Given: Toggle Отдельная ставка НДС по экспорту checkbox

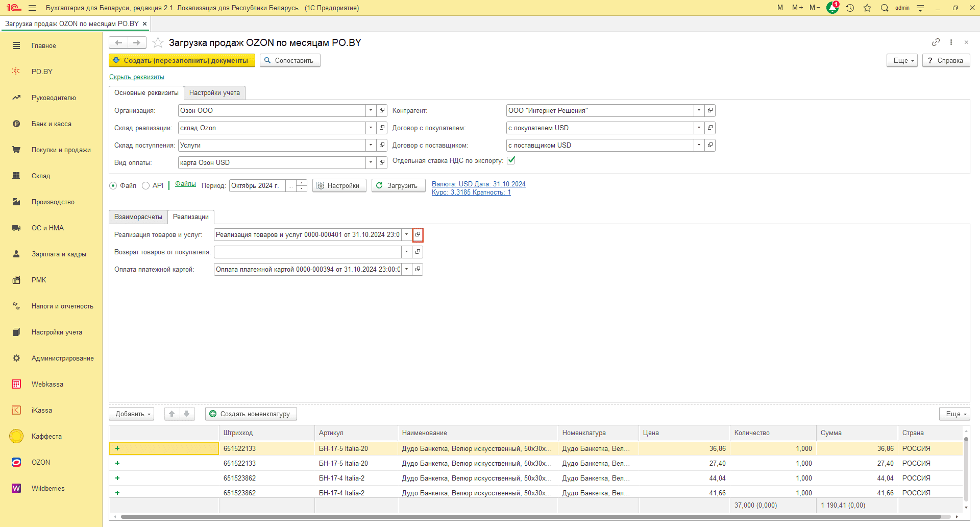Looking at the screenshot, I should coord(511,160).
